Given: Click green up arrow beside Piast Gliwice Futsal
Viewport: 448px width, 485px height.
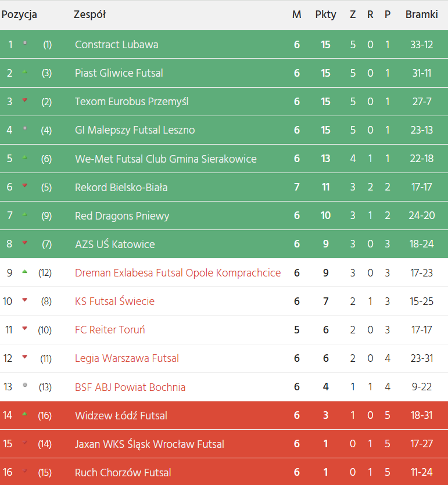Looking at the screenshot, I should [24, 72].
